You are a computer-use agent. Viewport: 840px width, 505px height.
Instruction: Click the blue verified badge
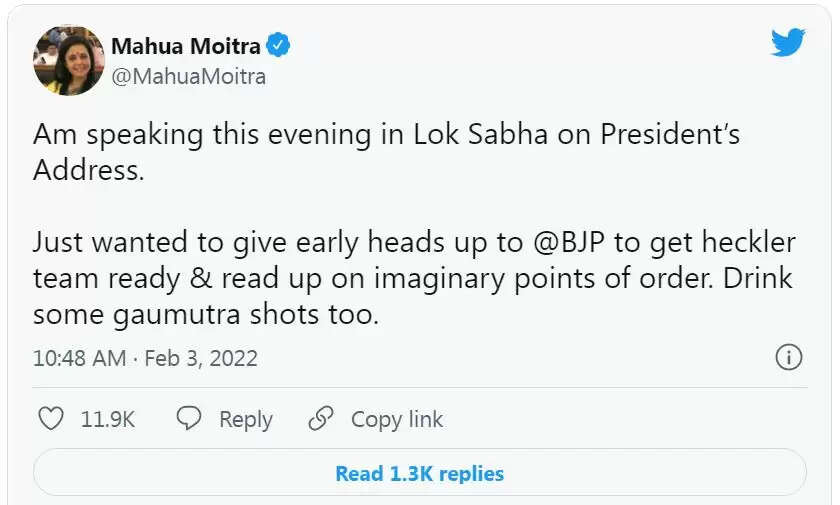point(279,45)
